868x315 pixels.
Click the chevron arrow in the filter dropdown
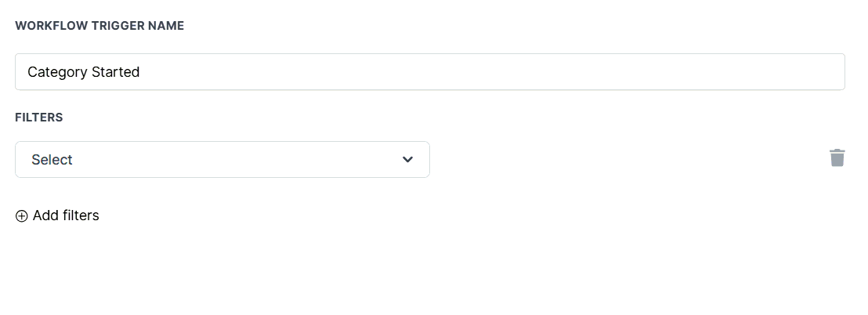coord(407,160)
